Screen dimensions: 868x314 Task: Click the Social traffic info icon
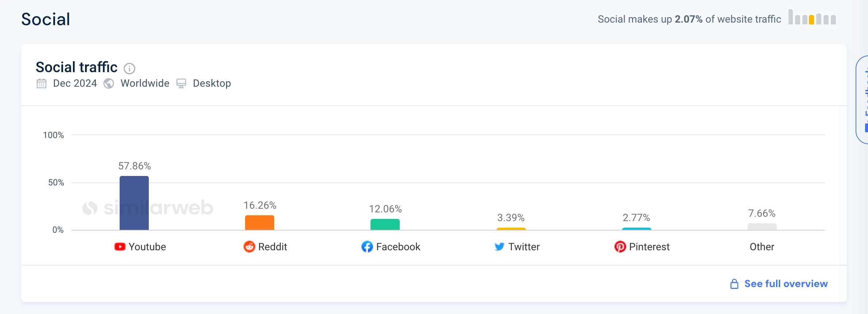(x=129, y=68)
